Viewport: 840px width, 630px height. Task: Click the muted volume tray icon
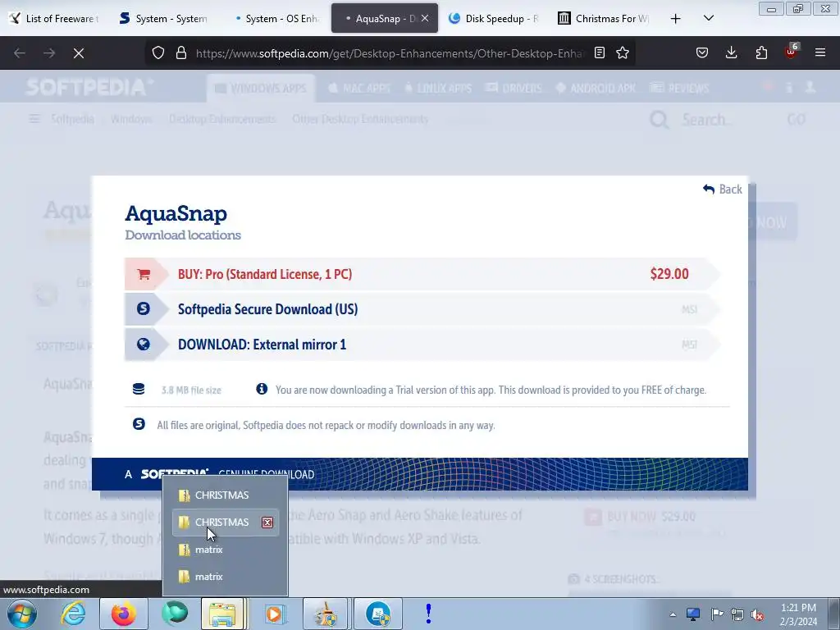point(757,614)
